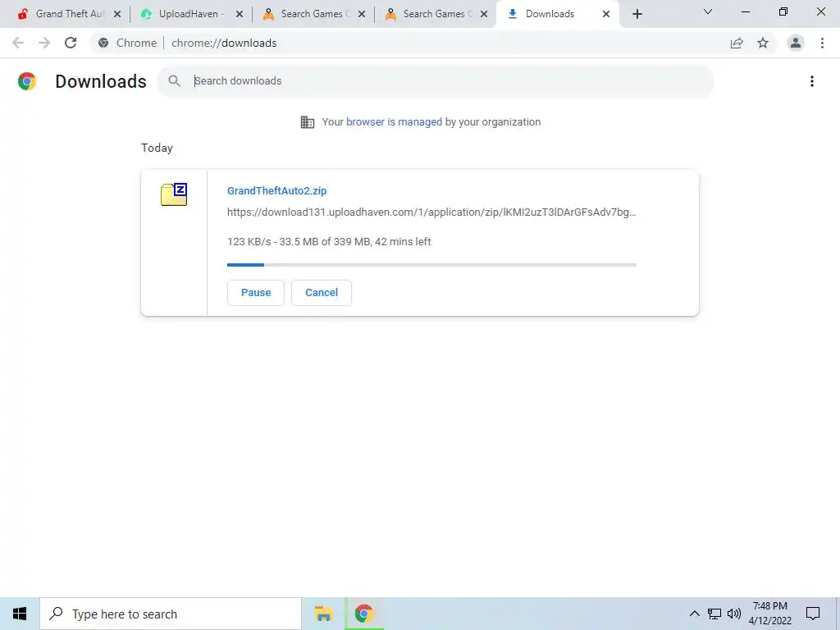The image size is (840, 630).
Task: Open Chrome's three-dot menu in toolbar
Action: point(822,43)
